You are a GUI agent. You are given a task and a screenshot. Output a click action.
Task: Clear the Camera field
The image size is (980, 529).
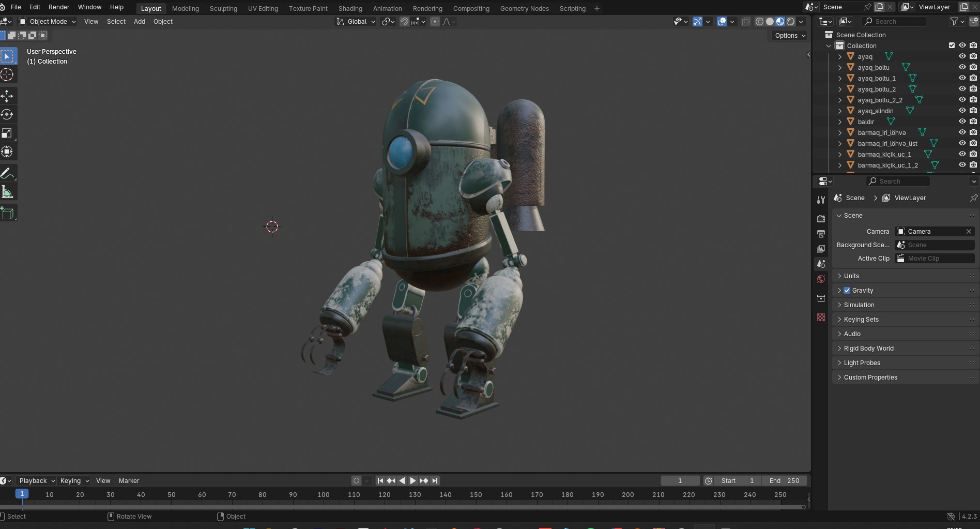click(x=969, y=231)
